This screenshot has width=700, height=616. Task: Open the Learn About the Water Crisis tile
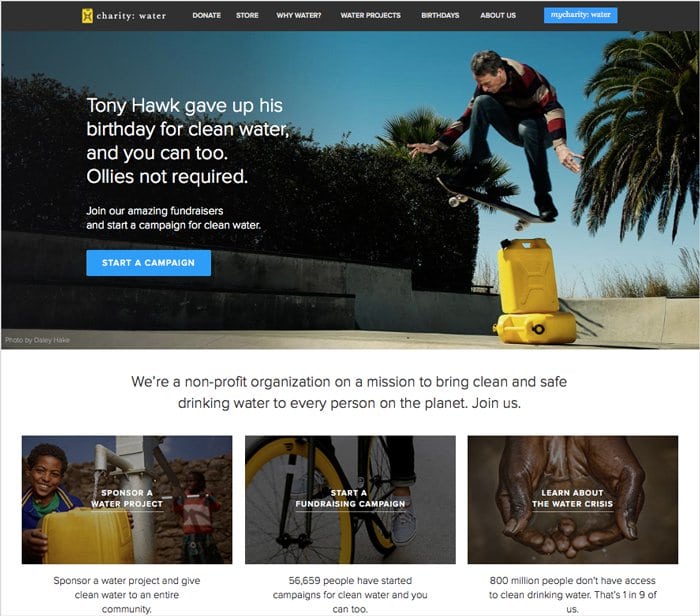click(573, 499)
